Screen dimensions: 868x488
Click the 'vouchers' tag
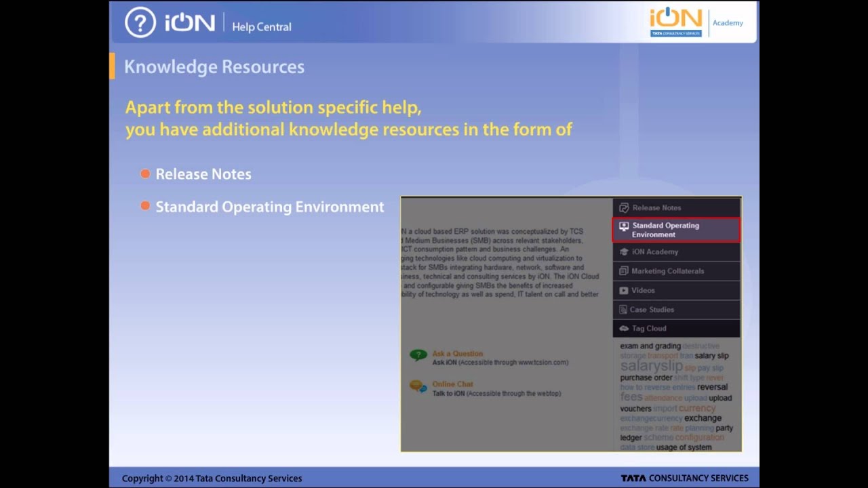pyautogui.click(x=635, y=409)
